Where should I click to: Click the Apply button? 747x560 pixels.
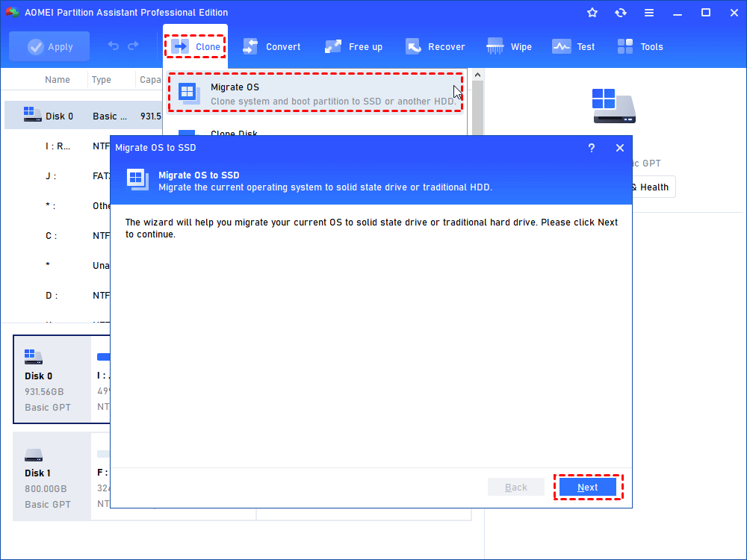(x=49, y=46)
